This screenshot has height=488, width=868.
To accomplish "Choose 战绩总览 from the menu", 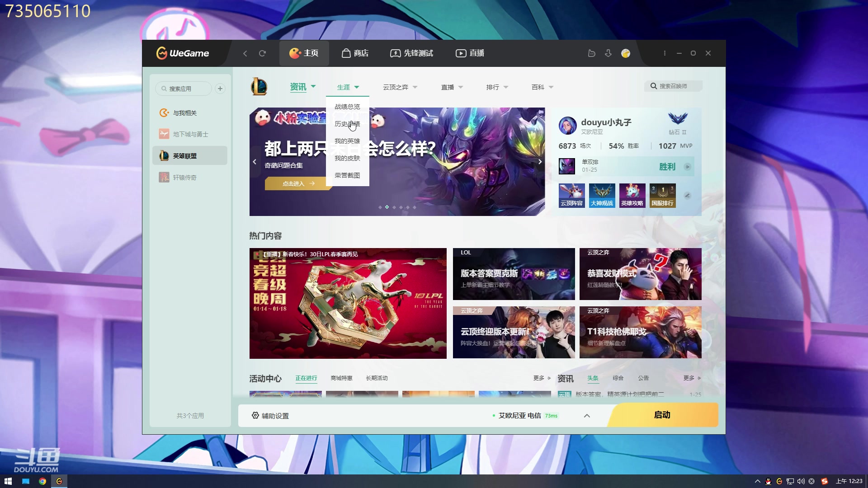I will 347,107.
